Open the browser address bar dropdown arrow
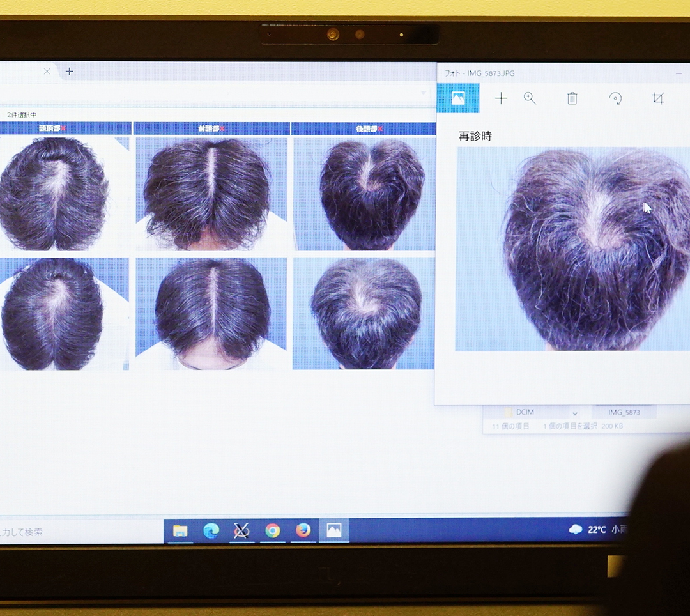Image resolution: width=690 pixels, height=616 pixels. 424,93
